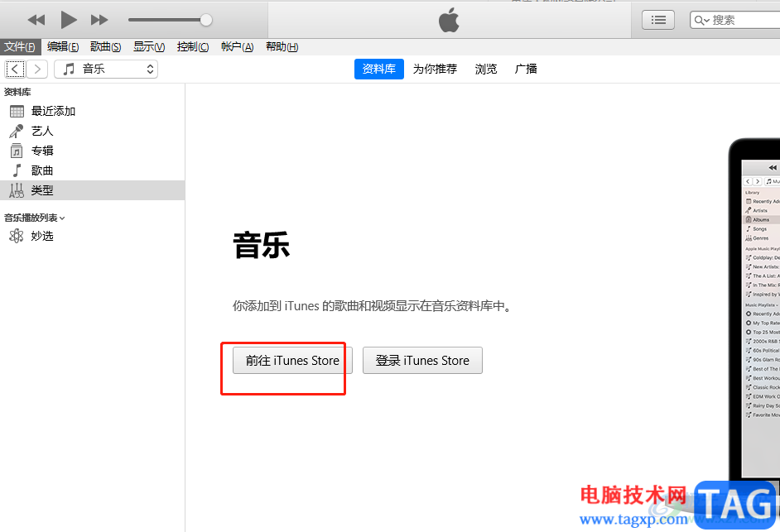780x532 pixels.
Task: Open the 帐户(A) menu
Action: pos(238,46)
